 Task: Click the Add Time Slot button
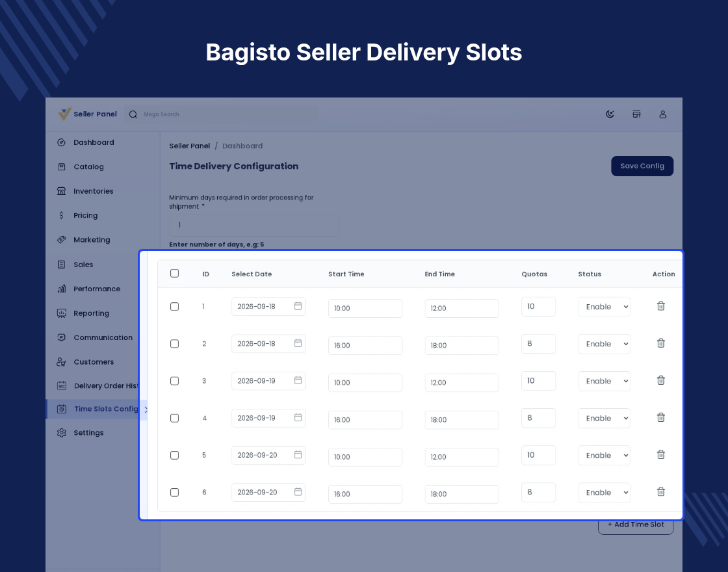click(x=636, y=525)
